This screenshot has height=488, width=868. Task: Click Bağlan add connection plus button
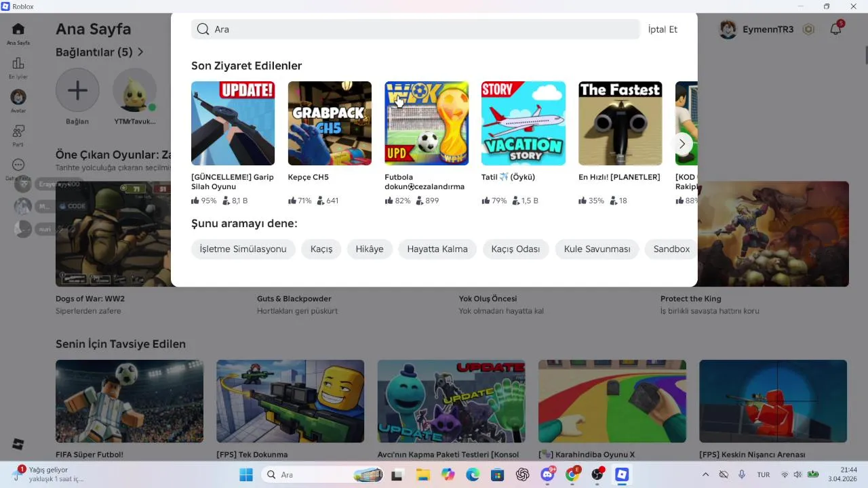[77, 90]
